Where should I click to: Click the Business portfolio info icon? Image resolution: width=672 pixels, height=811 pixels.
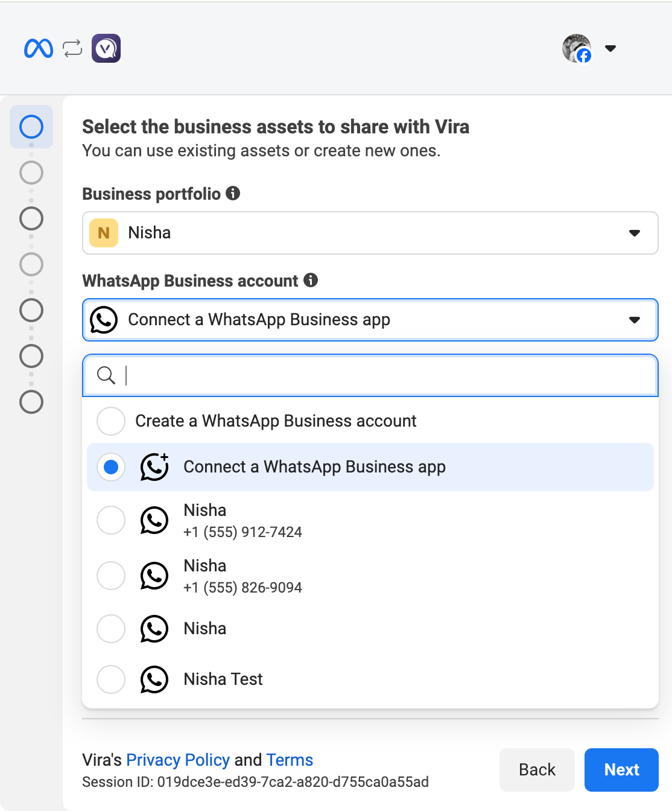[x=233, y=193]
